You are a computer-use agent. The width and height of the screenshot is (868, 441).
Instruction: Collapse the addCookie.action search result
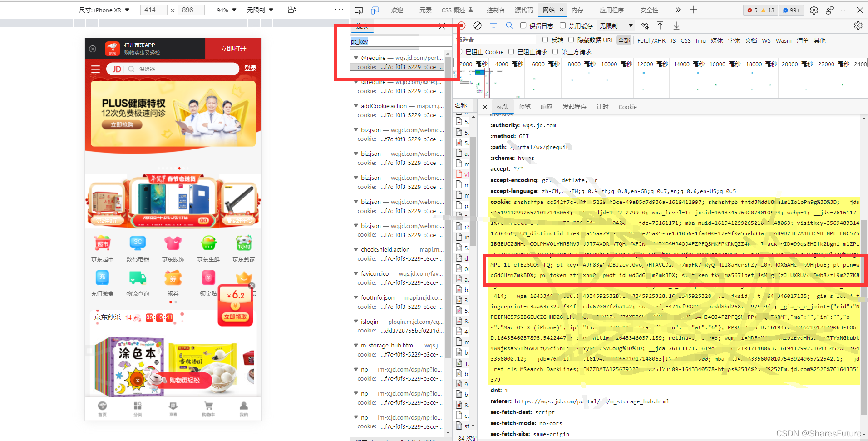(356, 106)
